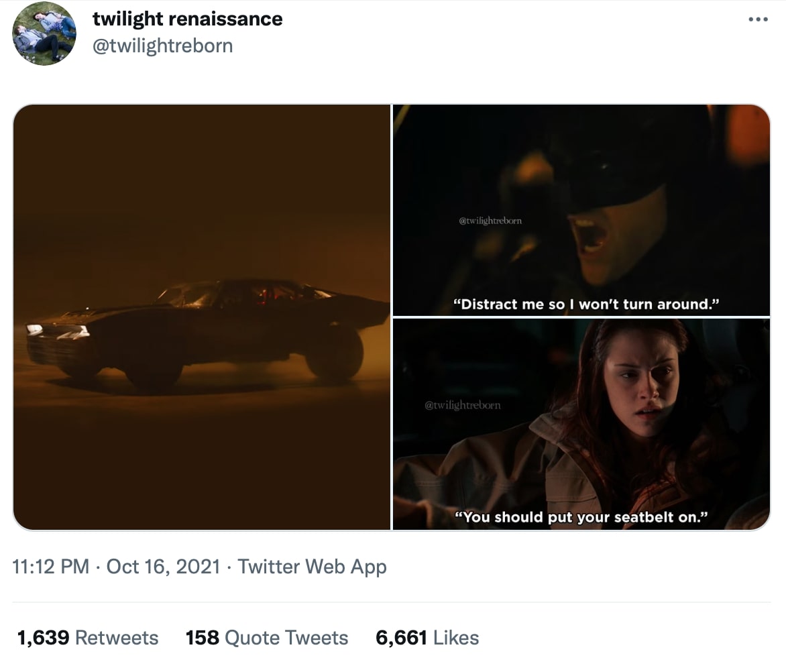The image size is (786, 672).
Task: View the 1,639 Retweets list
Action: pos(87,637)
